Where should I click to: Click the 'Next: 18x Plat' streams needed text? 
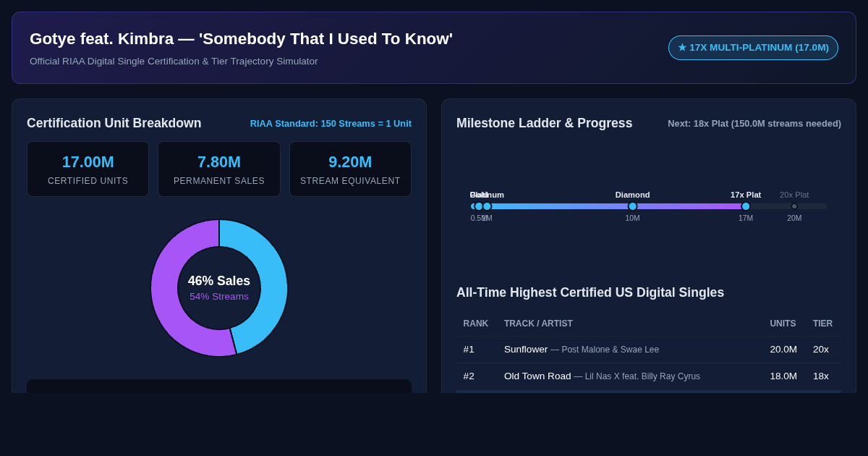tap(754, 124)
